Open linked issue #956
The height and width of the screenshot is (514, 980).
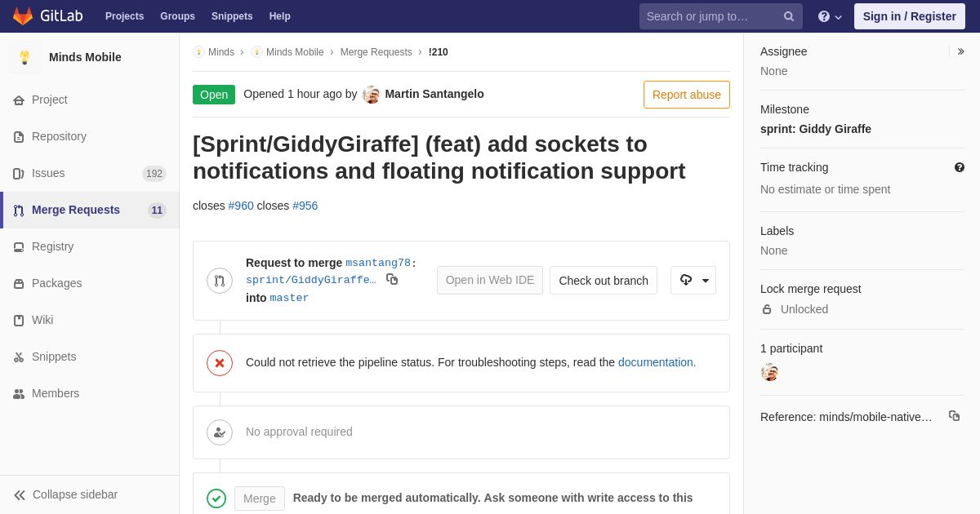click(305, 206)
